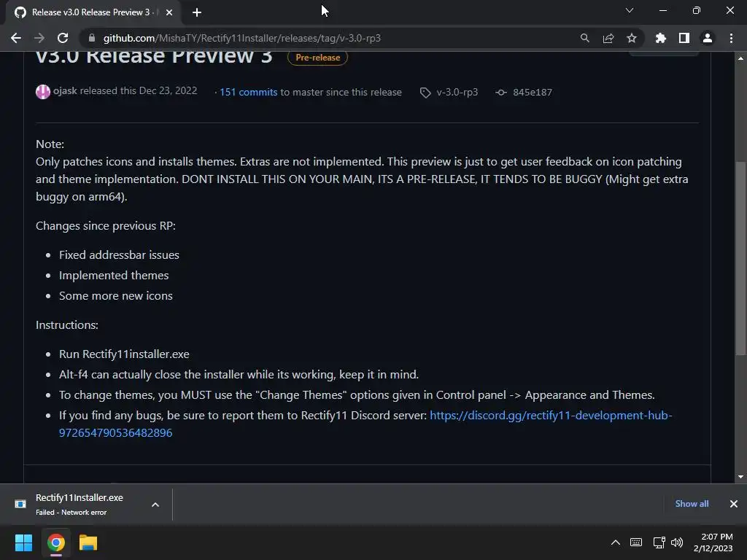Viewport: 747px width, 560px height.
Task: Click the Rectify11Installer.exe file icon
Action: (20, 504)
